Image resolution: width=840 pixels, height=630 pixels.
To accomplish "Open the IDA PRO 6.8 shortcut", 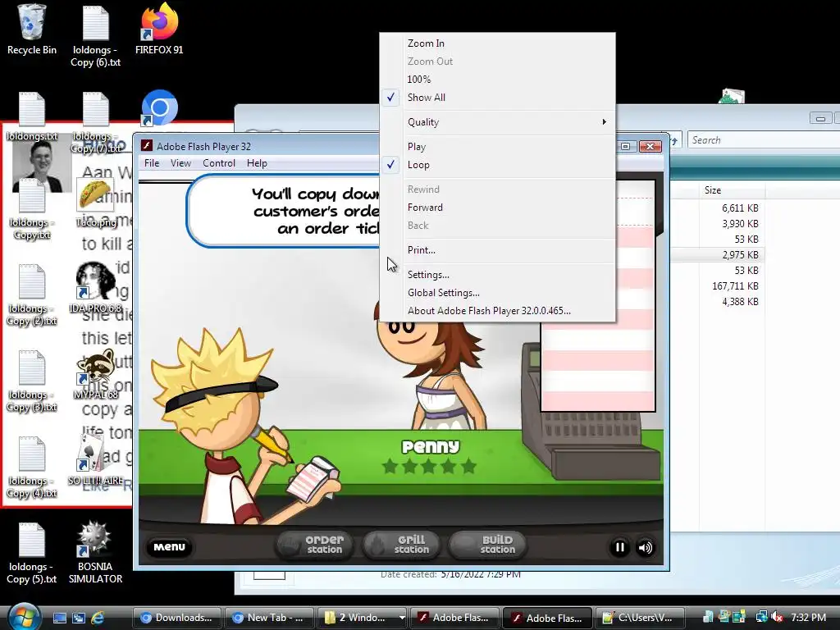I will (95, 288).
